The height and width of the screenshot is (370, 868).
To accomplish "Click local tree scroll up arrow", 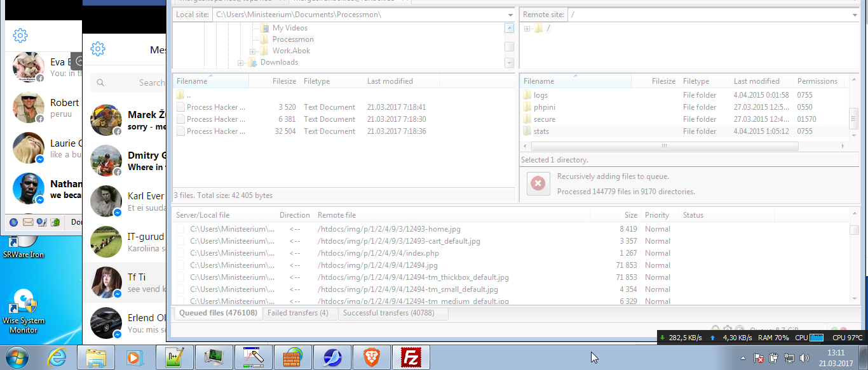I will coord(510,28).
